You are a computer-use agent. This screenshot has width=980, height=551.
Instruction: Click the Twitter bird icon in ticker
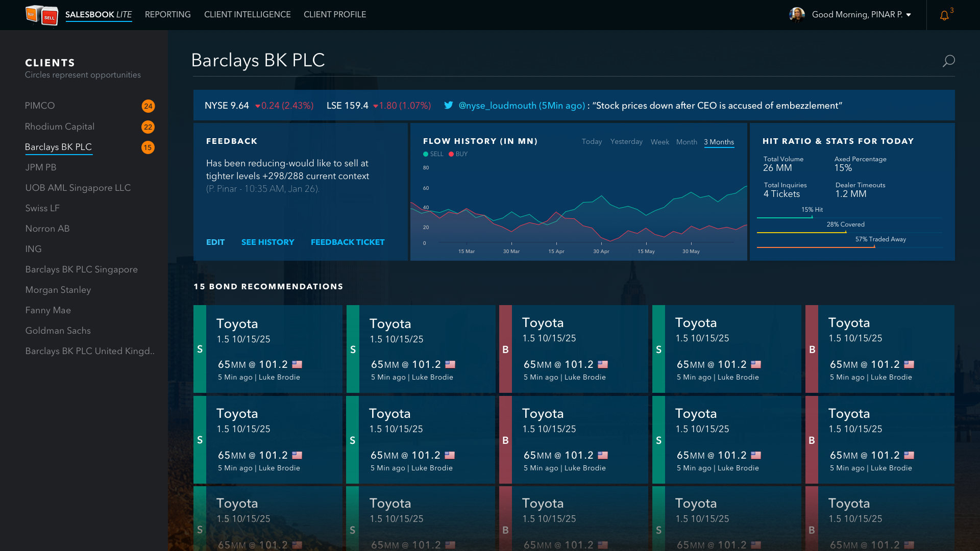[x=448, y=106]
